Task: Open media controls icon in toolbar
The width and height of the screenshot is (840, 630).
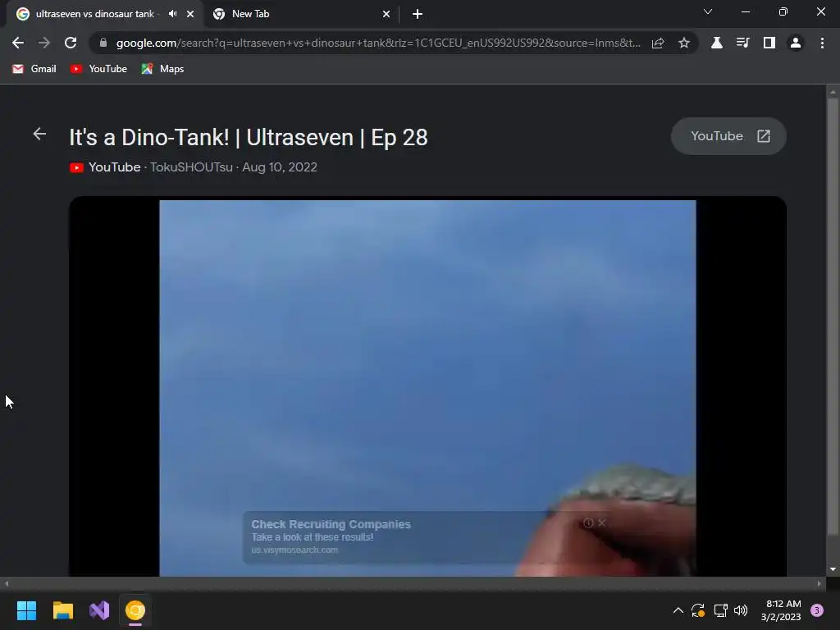Action: [x=743, y=43]
